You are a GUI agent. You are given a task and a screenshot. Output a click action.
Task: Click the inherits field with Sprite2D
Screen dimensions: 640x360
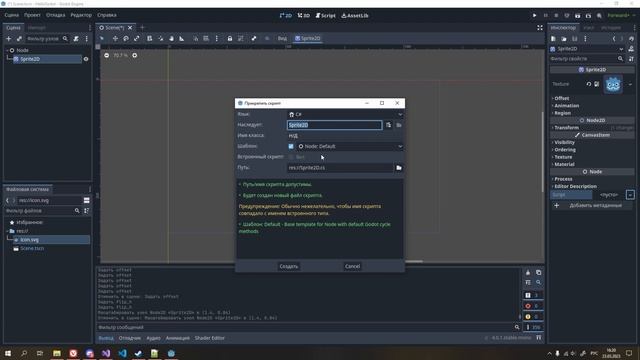coord(334,125)
